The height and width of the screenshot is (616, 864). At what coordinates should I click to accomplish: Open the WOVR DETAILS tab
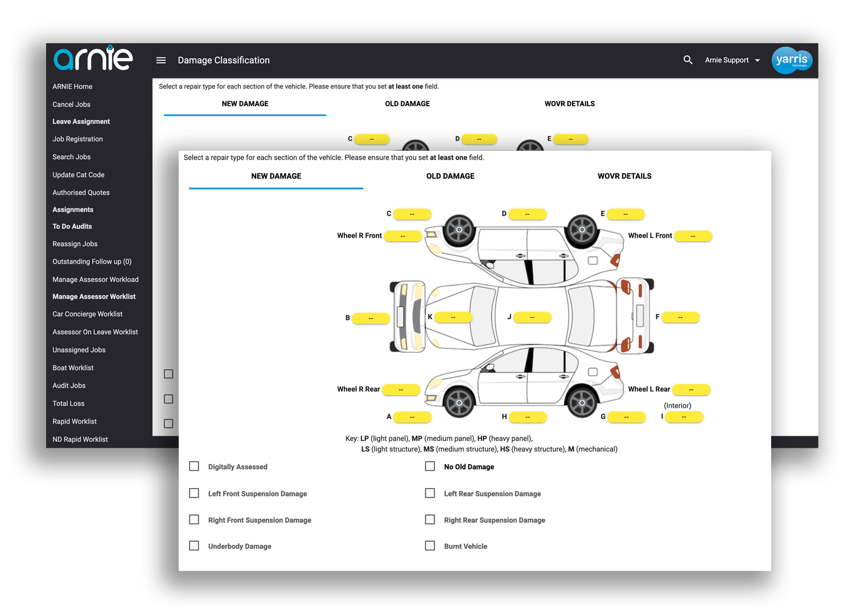click(624, 176)
